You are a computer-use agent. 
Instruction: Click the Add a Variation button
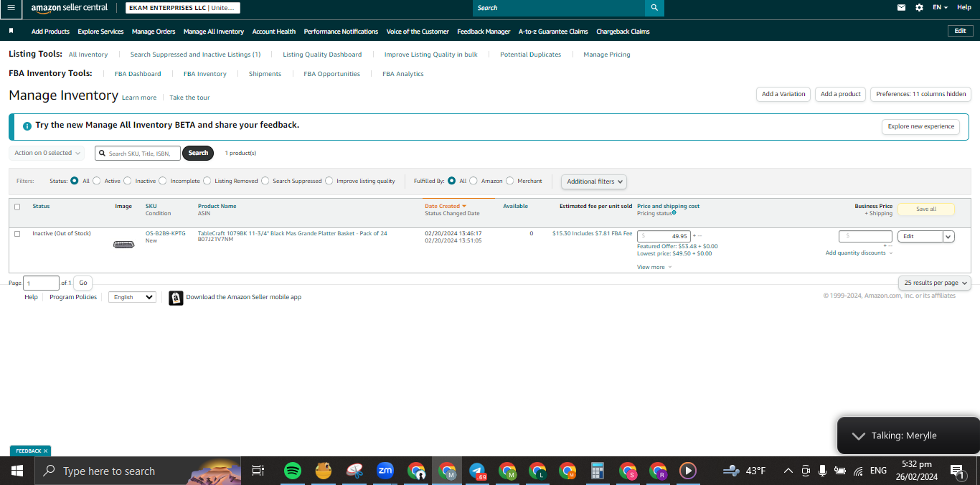coord(783,94)
